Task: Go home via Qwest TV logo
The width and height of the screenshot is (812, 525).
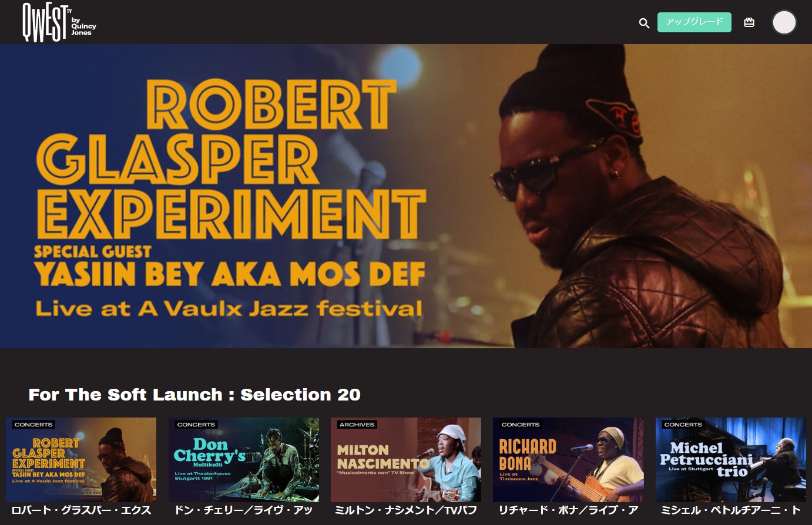Action: tap(59, 22)
